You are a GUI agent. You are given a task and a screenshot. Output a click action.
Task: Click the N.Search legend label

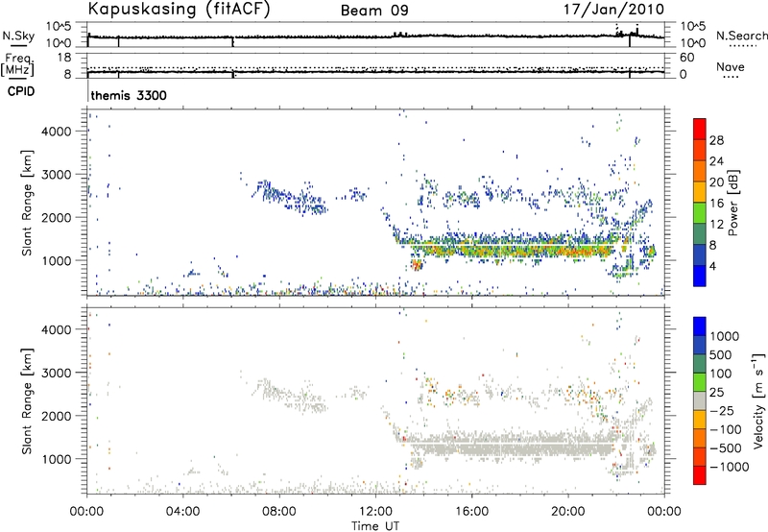pos(741,36)
